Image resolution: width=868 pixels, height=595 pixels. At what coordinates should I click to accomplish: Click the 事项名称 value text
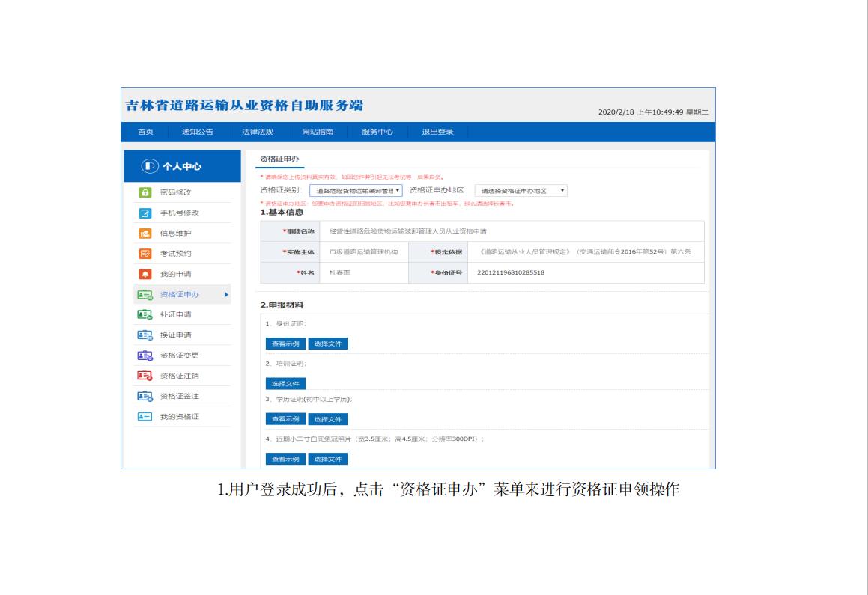coord(407,231)
